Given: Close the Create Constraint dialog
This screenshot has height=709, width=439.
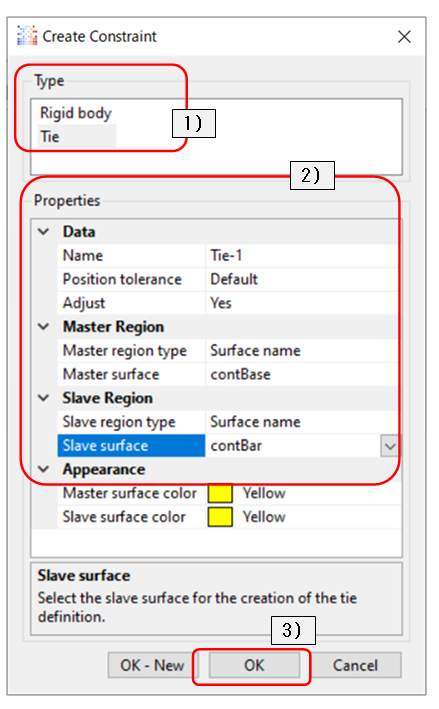Looking at the screenshot, I should coord(404,37).
